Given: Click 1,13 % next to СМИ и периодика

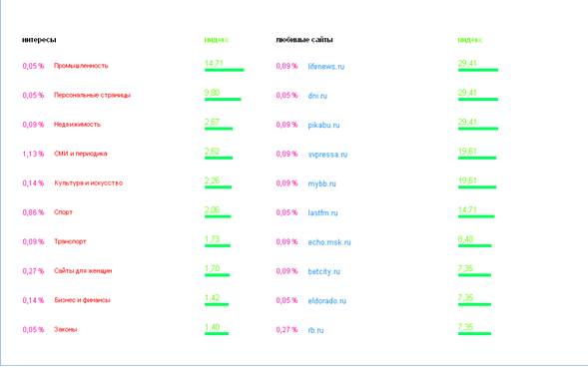Looking at the screenshot, I should (x=33, y=154).
